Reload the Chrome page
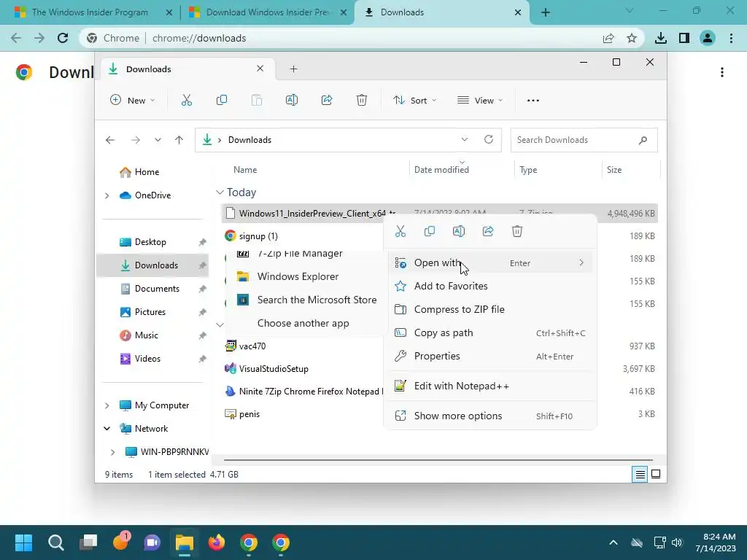 click(x=63, y=38)
